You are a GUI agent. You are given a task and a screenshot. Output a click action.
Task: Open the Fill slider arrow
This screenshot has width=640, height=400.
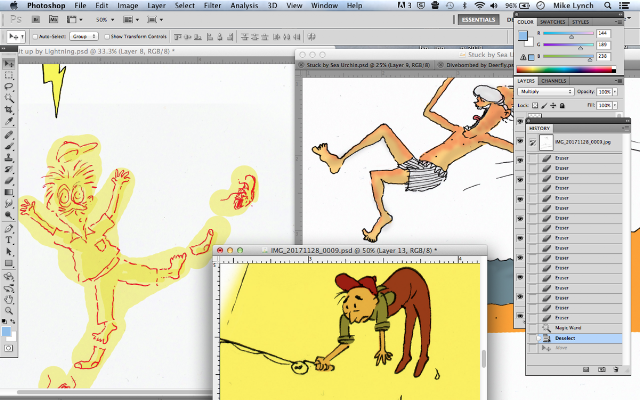pos(615,105)
